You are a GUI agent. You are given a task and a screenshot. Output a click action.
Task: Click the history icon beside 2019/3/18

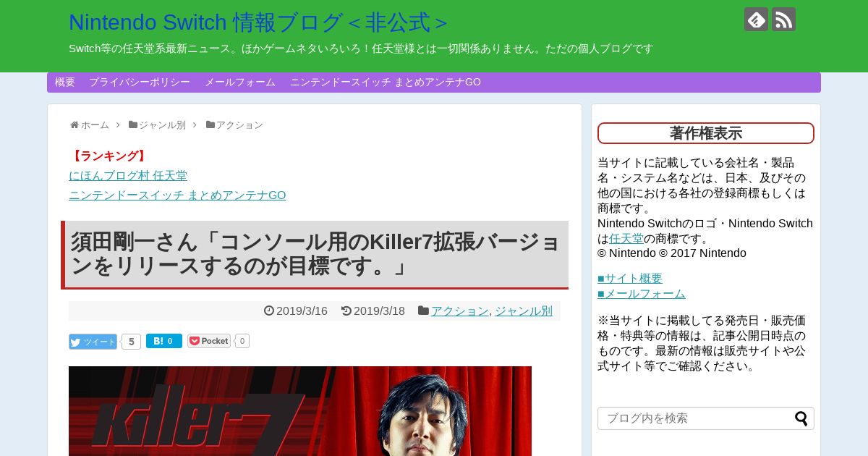pyautogui.click(x=346, y=311)
